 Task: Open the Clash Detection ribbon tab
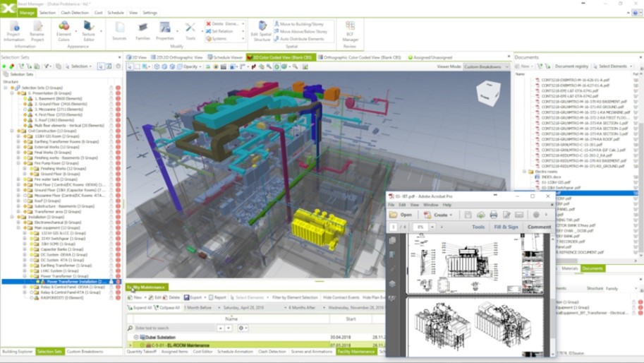coord(75,13)
